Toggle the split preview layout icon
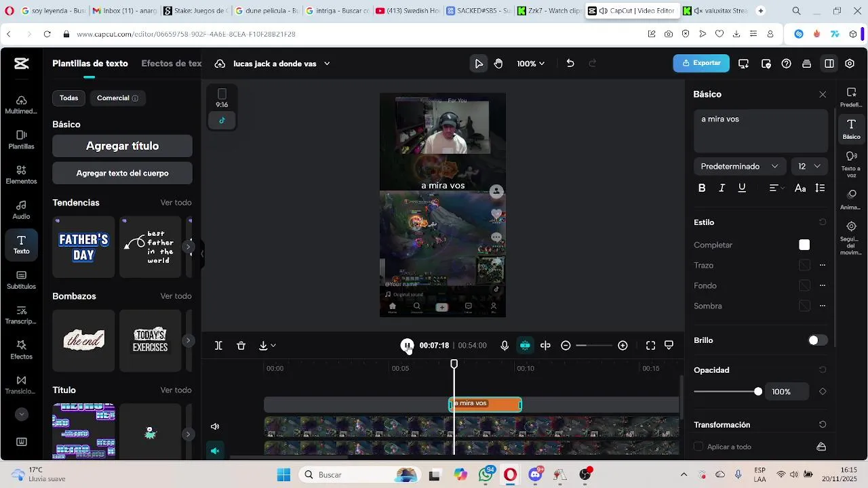 coord(545,346)
